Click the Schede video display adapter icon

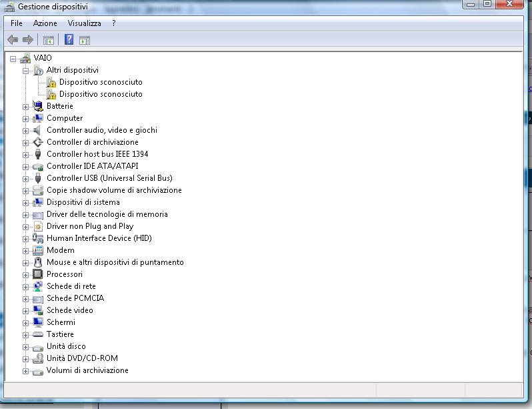[38, 310]
